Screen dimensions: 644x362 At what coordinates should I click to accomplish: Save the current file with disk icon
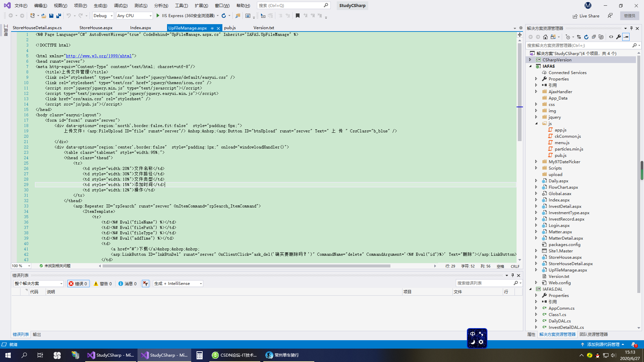point(51,16)
